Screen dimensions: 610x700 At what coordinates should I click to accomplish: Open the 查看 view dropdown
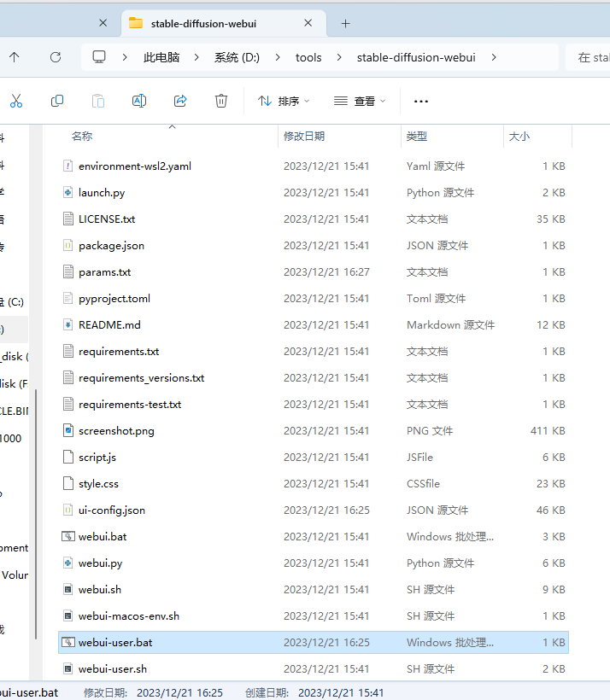click(360, 102)
